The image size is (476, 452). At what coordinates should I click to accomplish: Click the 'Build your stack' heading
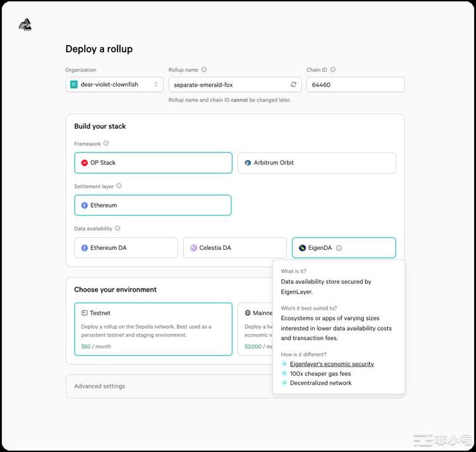[100, 126]
